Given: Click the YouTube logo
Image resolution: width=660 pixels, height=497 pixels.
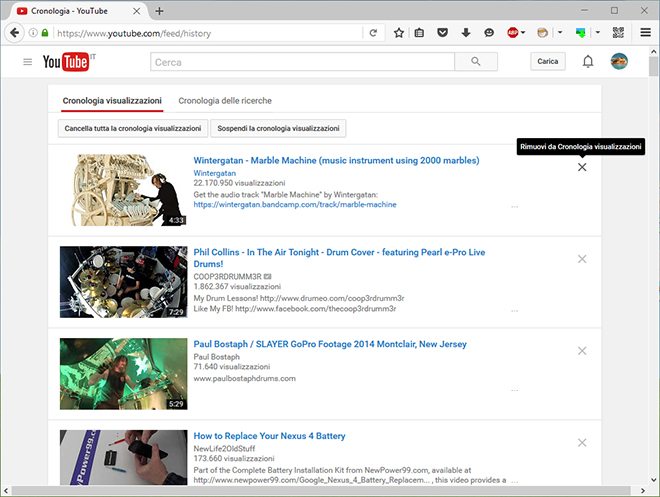Looking at the screenshot, I should coord(66,62).
